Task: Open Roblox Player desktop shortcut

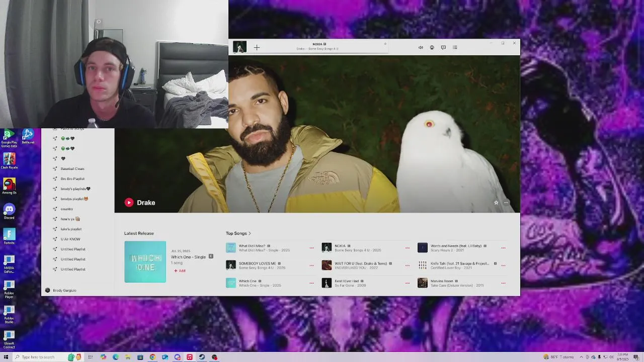Action: [9, 289]
